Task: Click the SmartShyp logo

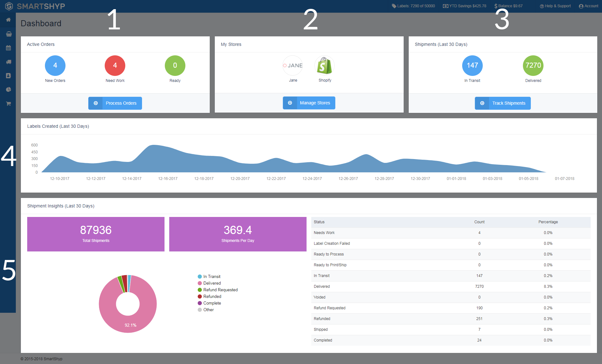Action: (x=35, y=6)
